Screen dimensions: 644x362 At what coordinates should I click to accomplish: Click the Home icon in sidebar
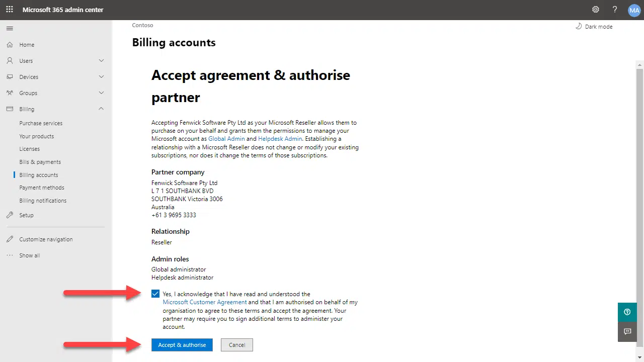[10, 45]
